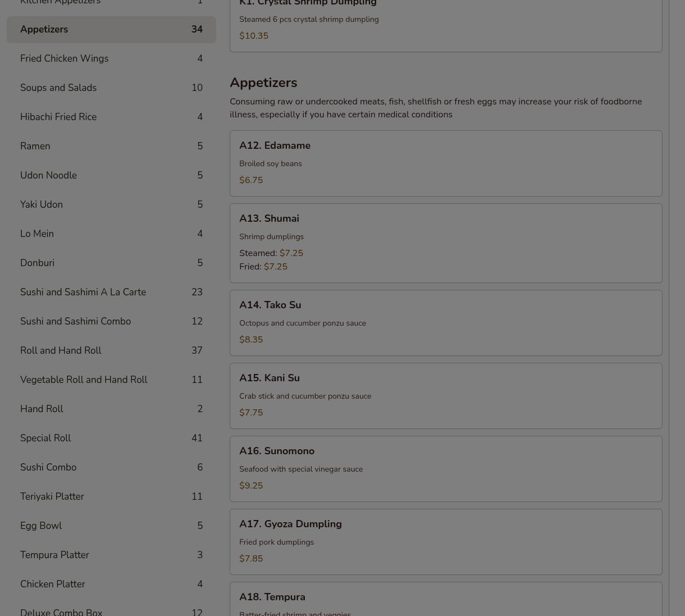Add K1. Crystal Shrimp Dumpling item
The width and height of the screenshot is (685, 616).
[446, 25]
